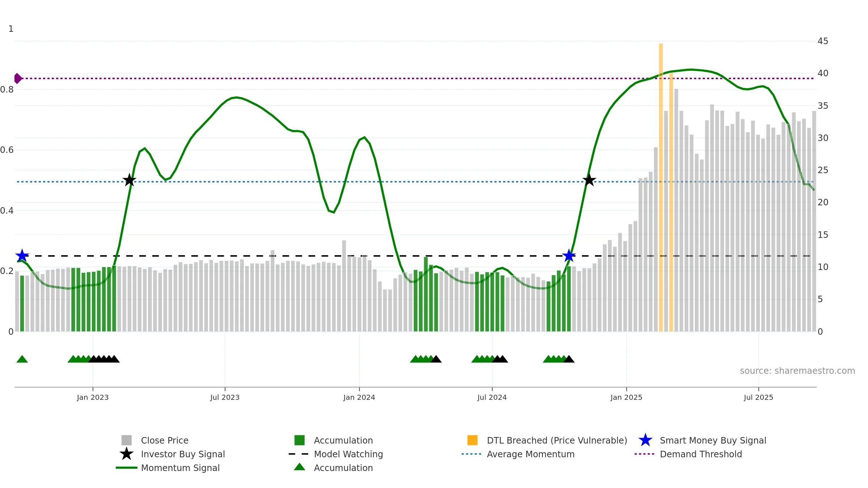
Task: Click the DTL Breached (Price Vulnerable) label
Action: click(557, 440)
